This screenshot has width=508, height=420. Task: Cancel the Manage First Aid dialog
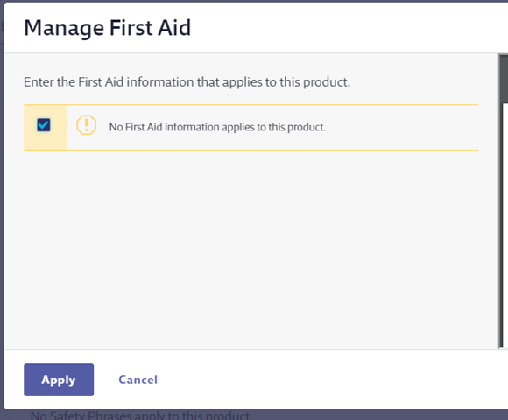click(x=138, y=380)
